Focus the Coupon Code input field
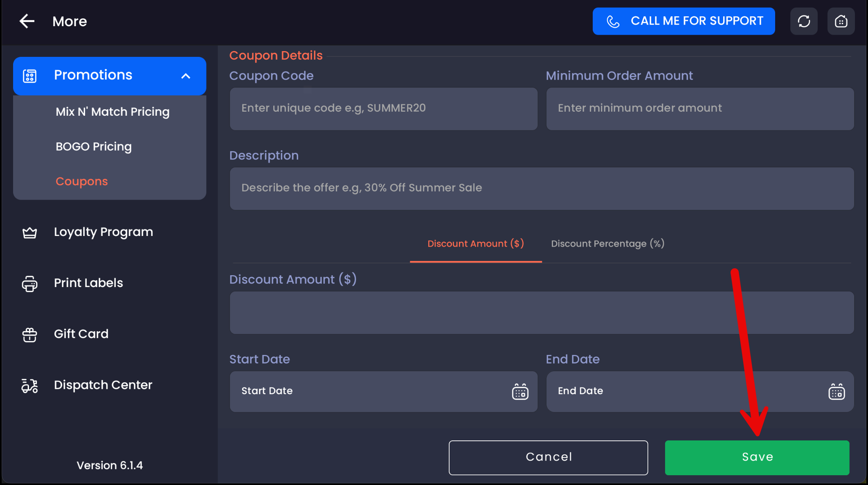 click(x=383, y=109)
